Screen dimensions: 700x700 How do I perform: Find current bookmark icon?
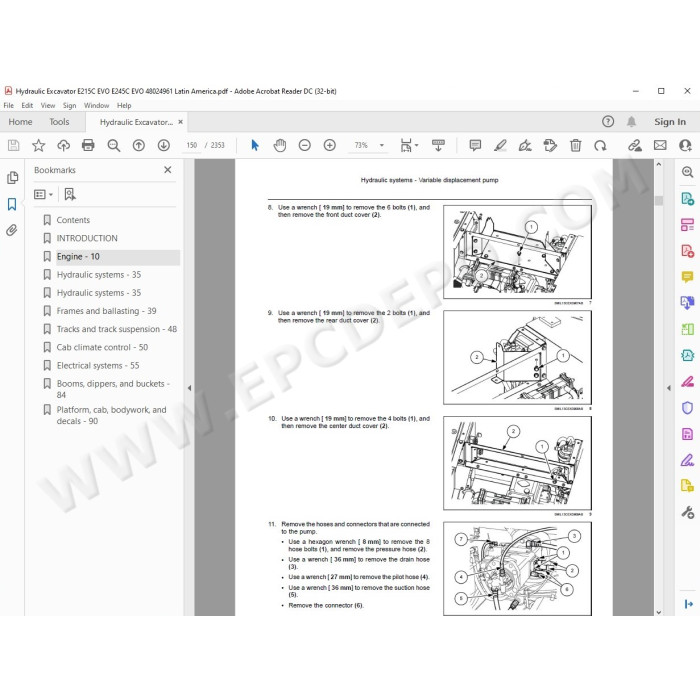pyautogui.click(x=70, y=194)
